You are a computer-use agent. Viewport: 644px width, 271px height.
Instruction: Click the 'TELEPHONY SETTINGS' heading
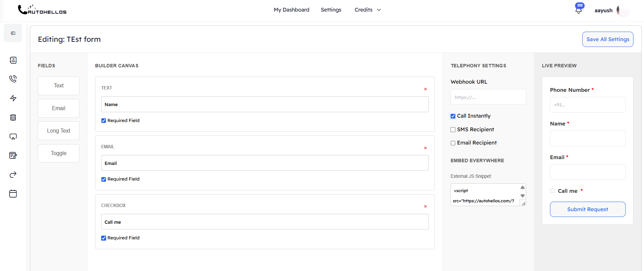(x=478, y=66)
